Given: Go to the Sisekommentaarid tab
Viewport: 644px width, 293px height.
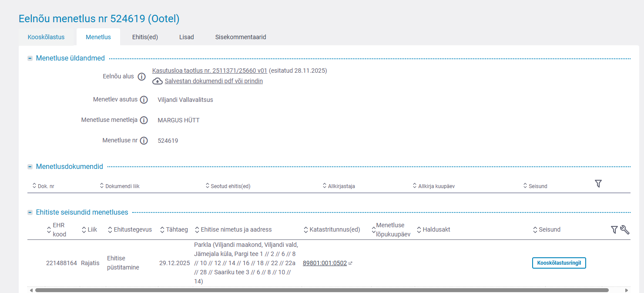Looking at the screenshot, I should [x=241, y=37].
